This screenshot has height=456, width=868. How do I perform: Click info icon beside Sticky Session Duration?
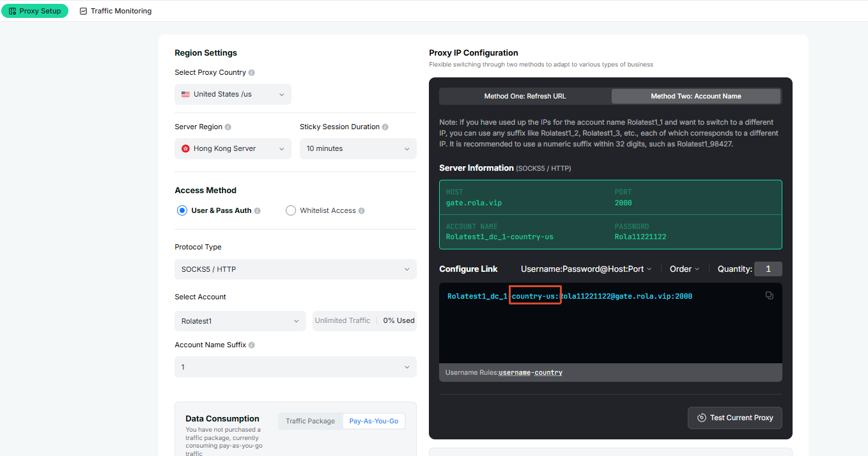click(385, 127)
